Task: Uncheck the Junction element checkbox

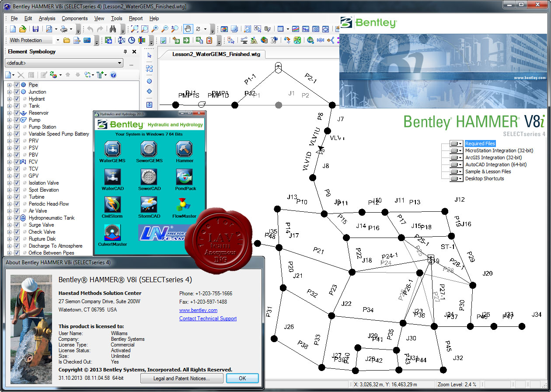Action: point(17,92)
